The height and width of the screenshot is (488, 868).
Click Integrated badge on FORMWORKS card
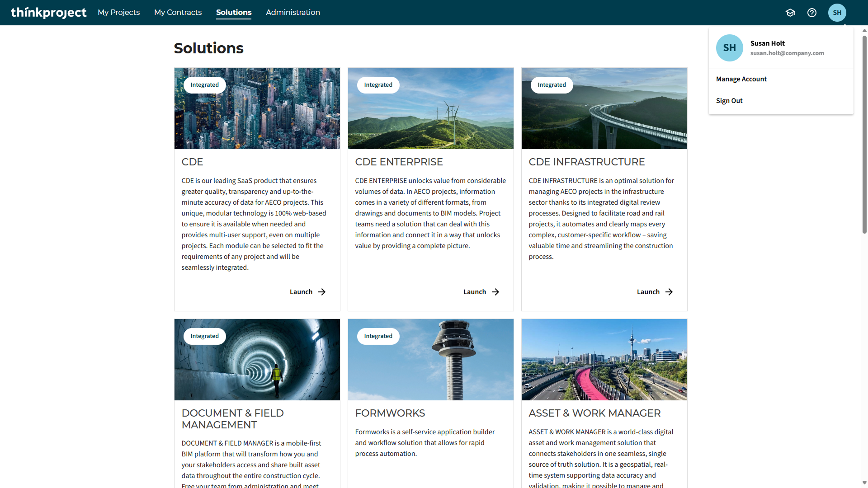click(378, 336)
